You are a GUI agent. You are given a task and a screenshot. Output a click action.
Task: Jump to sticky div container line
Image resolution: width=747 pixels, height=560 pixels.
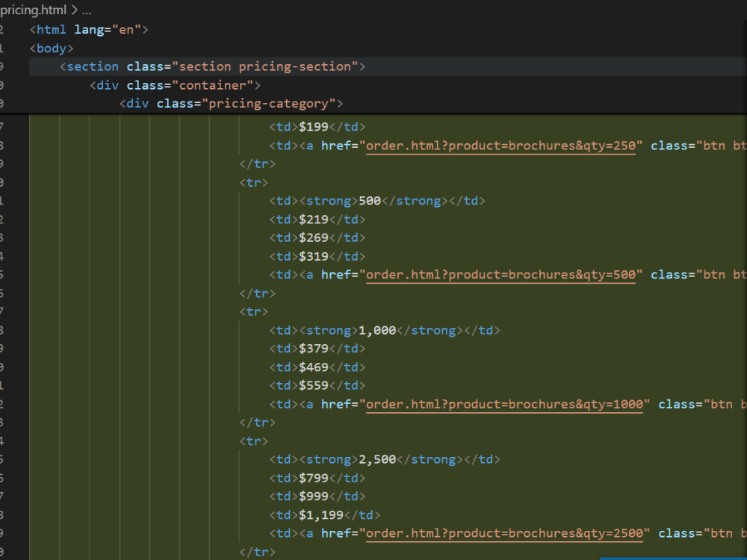176,85
